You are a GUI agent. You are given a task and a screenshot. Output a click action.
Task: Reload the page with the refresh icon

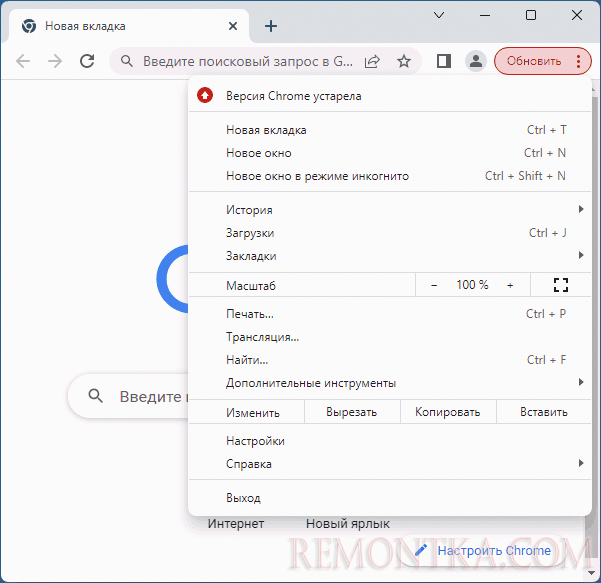87,61
